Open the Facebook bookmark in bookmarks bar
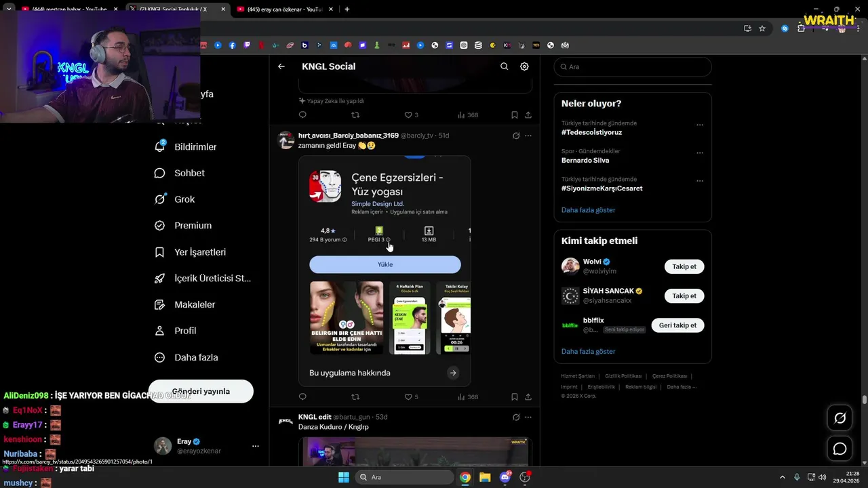 [233, 45]
